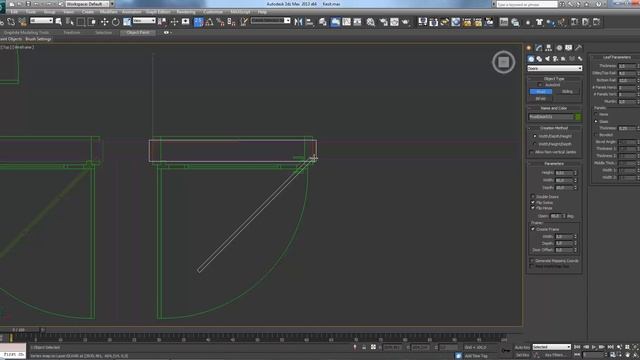Select the Shapes category icon
640x360 pixels.
(539, 59)
